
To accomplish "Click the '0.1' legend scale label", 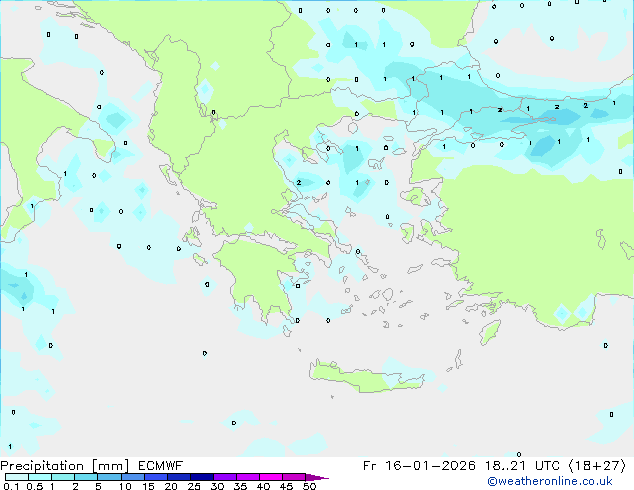I will click(11, 486).
